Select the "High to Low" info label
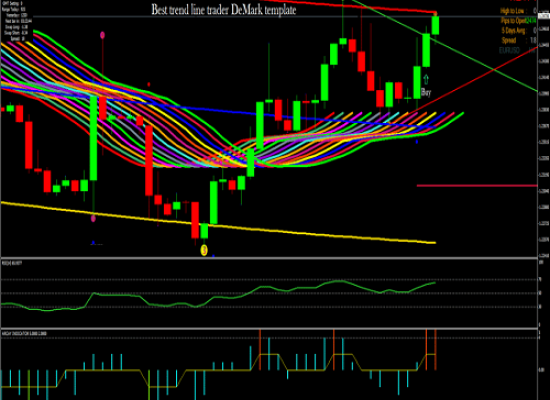The width and height of the screenshot is (550, 400). (512, 11)
